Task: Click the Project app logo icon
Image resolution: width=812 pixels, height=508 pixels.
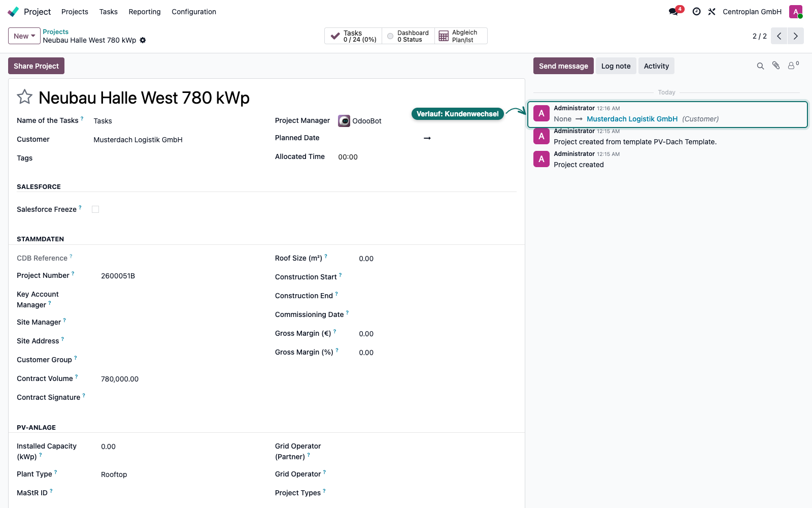Action: pyautogui.click(x=13, y=12)
